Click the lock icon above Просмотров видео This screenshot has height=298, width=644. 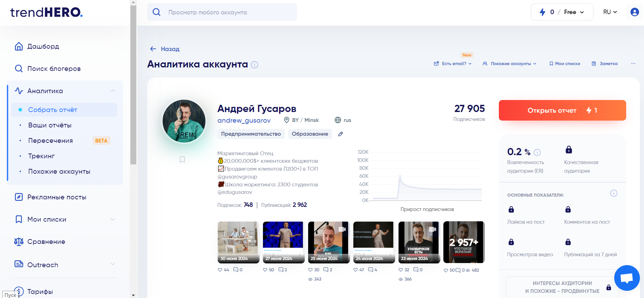pyautogui.click(x=511, y=242)
